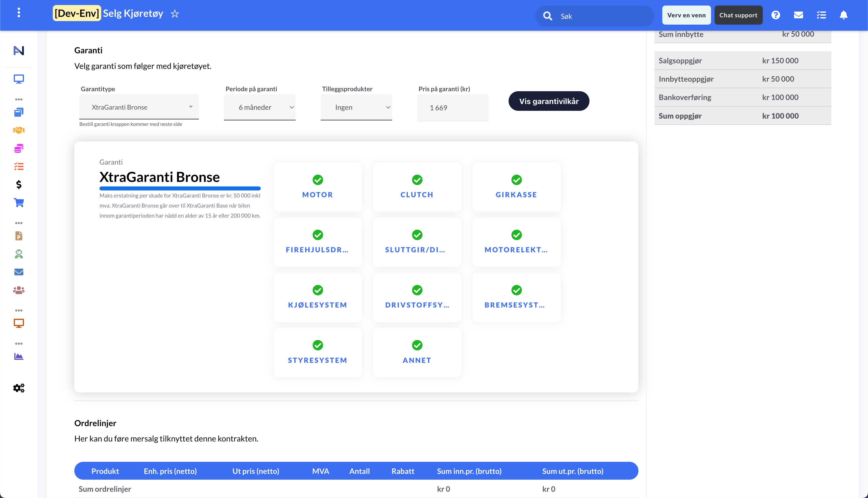
Task: Open the settings gears sidebar icon
Action: 19,388
